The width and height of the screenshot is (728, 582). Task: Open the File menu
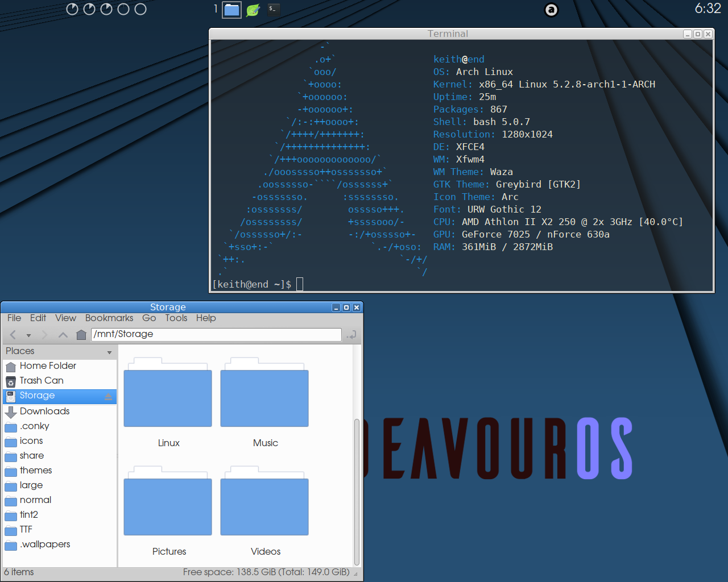point(14,318)
